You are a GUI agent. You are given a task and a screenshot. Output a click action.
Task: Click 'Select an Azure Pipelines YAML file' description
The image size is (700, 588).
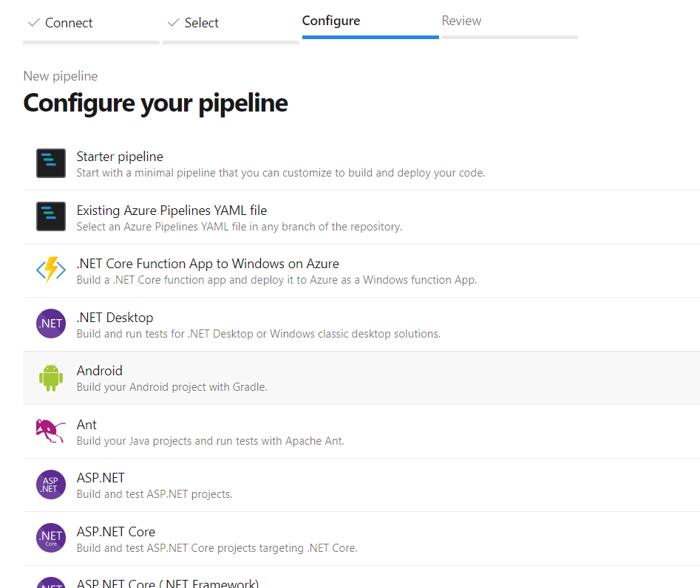239,227
